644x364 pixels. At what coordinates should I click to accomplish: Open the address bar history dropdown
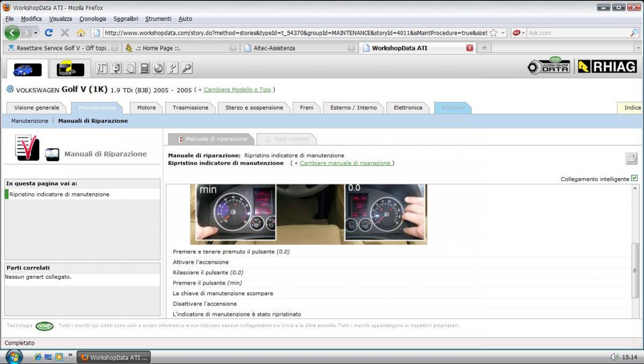point(503,33)
